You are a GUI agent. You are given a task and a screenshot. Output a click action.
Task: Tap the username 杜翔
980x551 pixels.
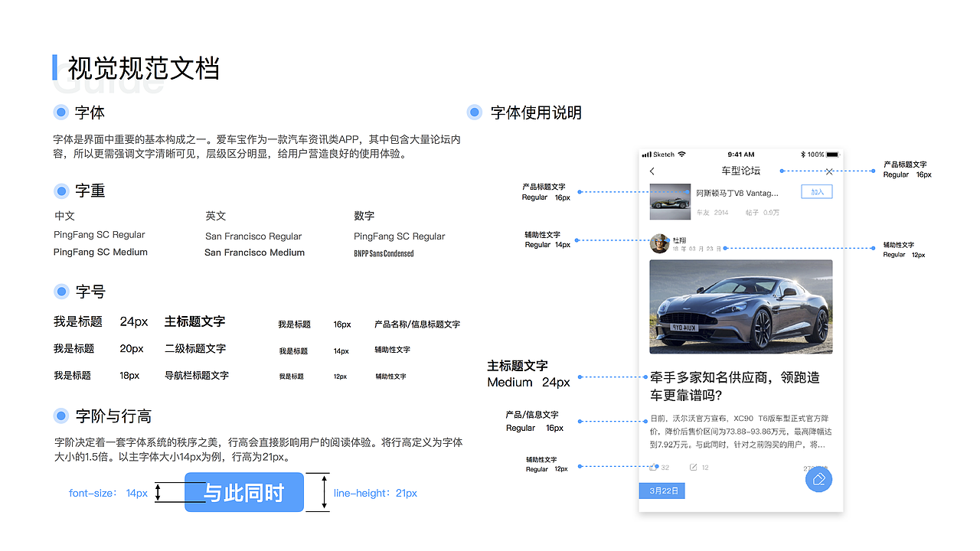point(680,240)
